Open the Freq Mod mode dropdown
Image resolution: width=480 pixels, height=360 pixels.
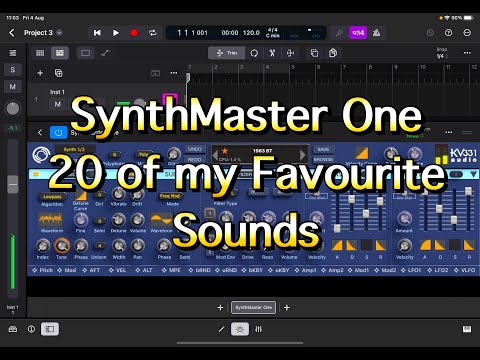point(170,196)
